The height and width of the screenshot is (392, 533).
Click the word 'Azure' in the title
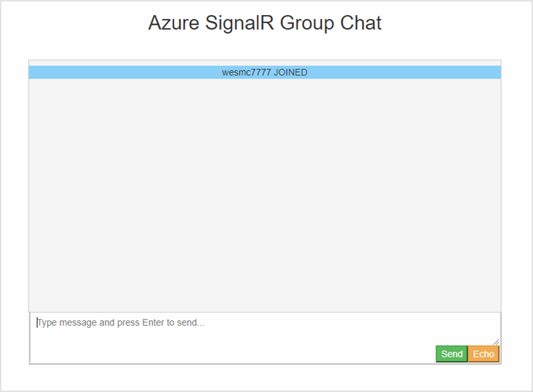[x=174, y=23]
